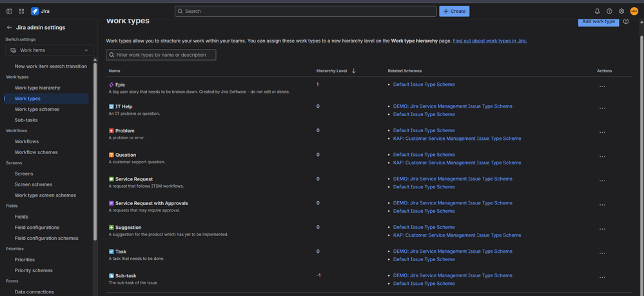
Task: Open KAP Customer Service Management scheme for Suggestion
Action: tap(457, 235)
